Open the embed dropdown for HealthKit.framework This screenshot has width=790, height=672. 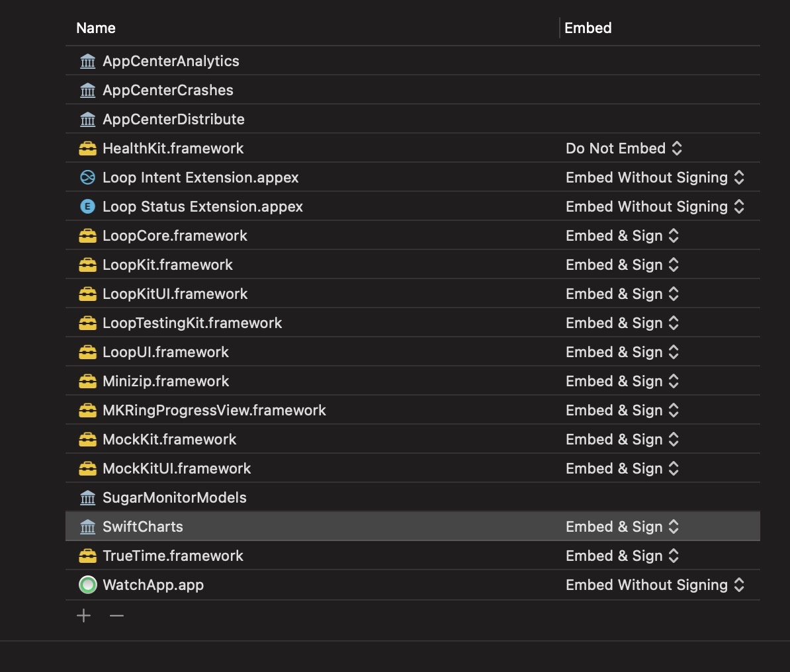point(624,149)
